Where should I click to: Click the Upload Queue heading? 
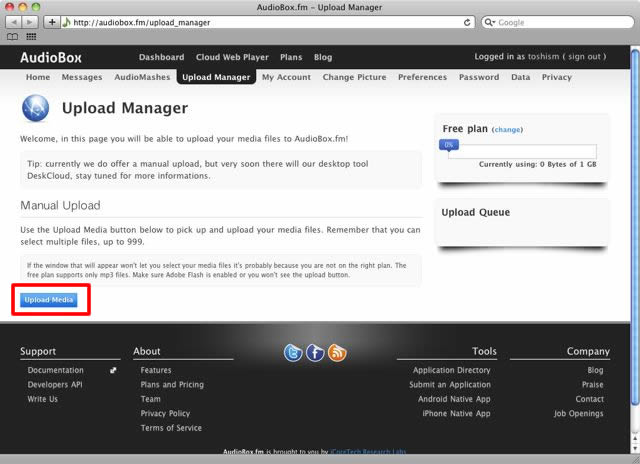(x=476, y=212)
